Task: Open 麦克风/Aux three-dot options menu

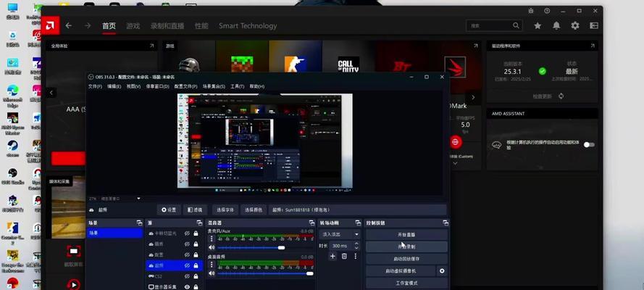Action: point(212,239)
